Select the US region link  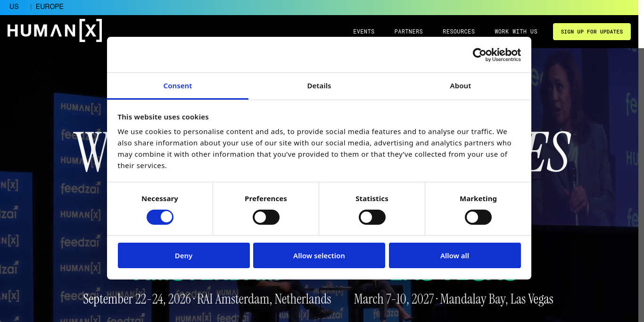[14, 7]
